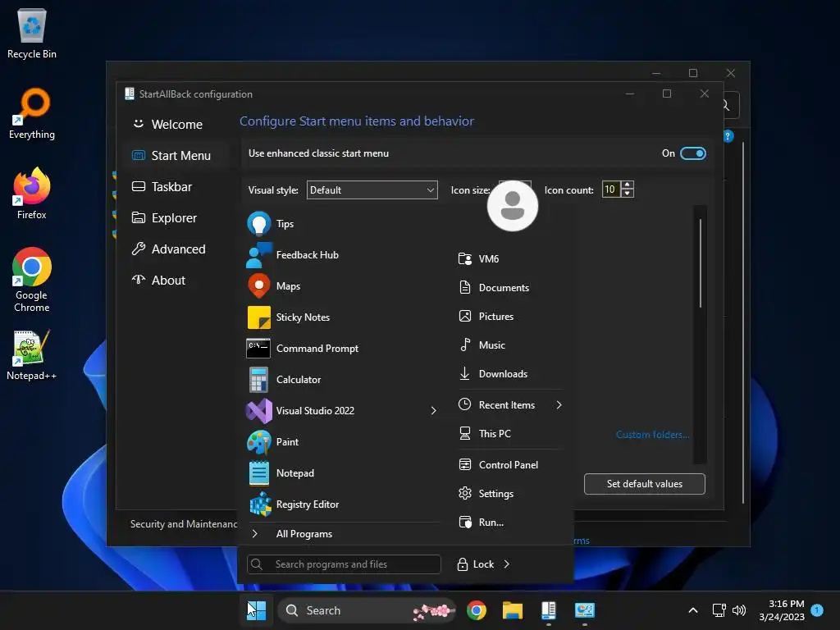840x630 pixels.
Task: Switch to Explorer settings section
Action: pyautogui.click(x=177, y=218)
